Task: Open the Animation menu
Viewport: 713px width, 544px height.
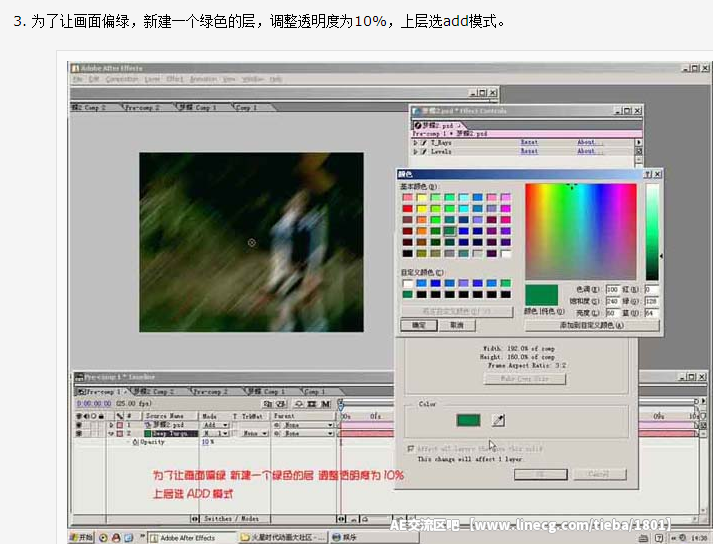Action: [203, 80]
